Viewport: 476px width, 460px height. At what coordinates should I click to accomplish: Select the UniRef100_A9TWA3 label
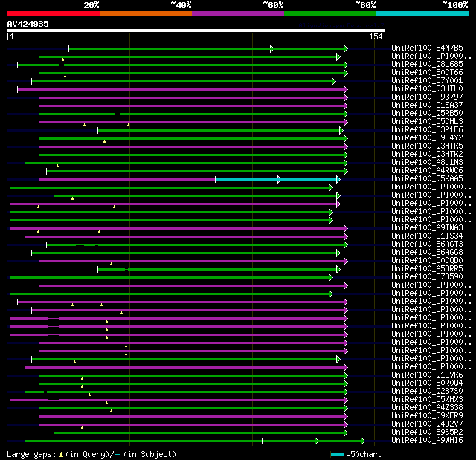pyautogui.click(x=427, y=227)
